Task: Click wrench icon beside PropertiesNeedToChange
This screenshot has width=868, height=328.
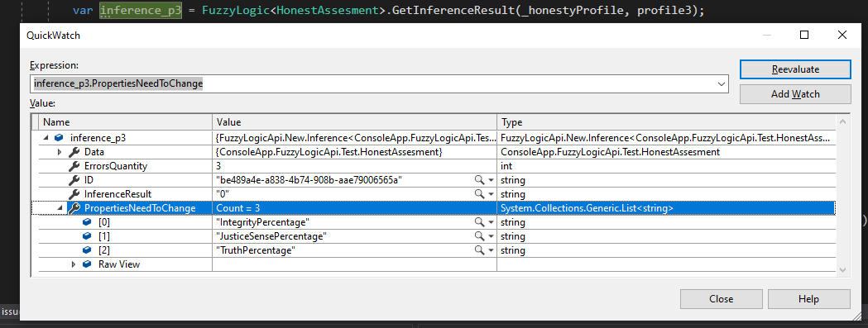Action: click(x=74, y=208)
